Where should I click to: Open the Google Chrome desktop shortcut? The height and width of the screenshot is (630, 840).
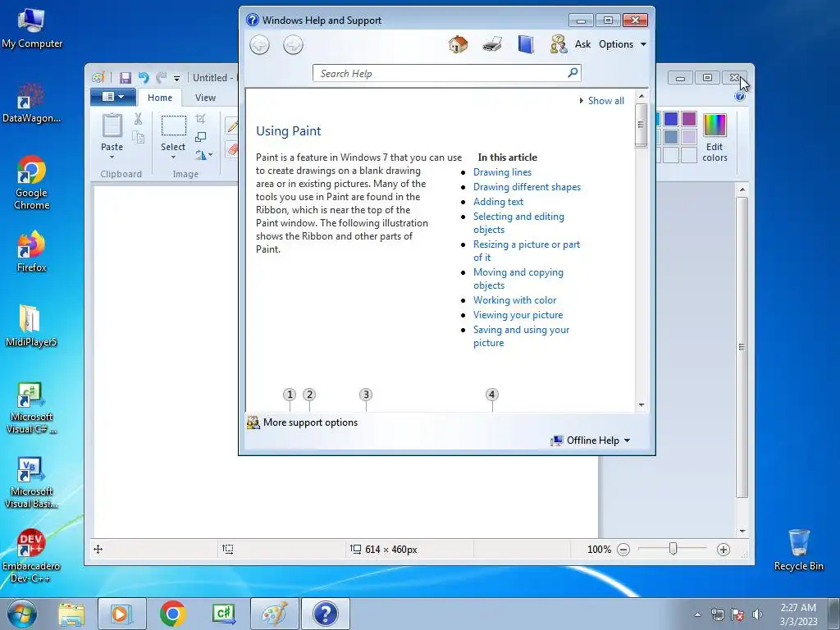coord(32,183)
